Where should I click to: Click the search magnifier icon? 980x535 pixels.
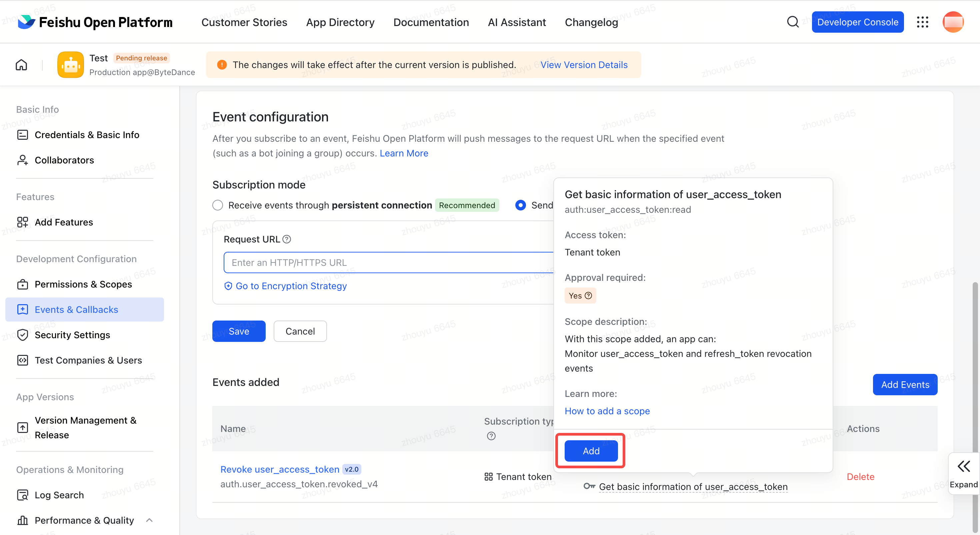pyautogui.click(x=792, y=22)
